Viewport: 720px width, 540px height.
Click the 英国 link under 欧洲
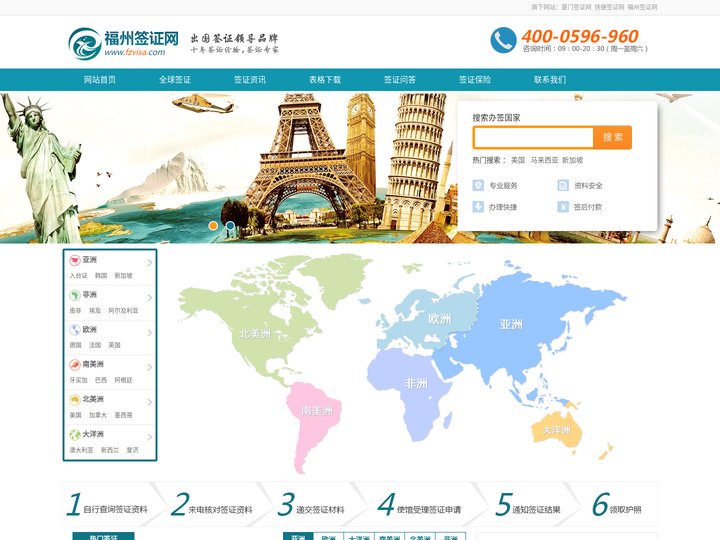[114, 345]
